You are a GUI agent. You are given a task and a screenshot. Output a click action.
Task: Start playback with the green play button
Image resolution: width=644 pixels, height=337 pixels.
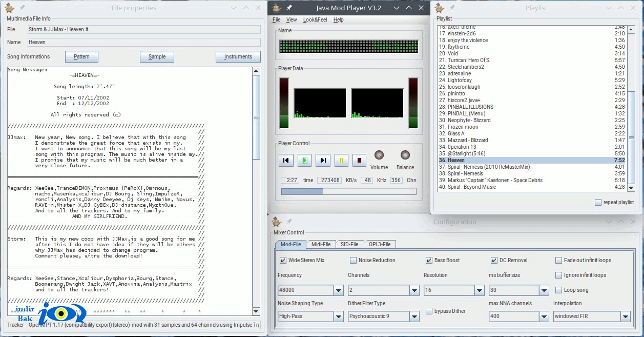click(304, 160)
